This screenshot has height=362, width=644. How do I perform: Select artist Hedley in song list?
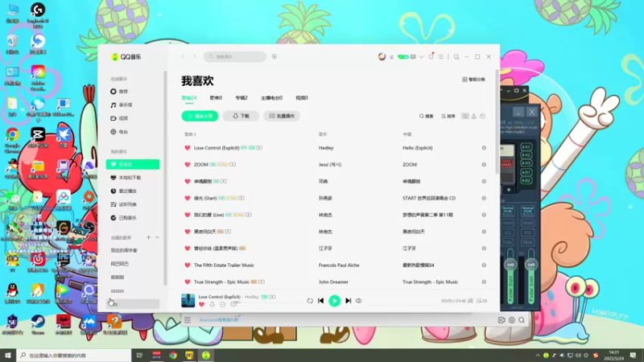(326, 148)
